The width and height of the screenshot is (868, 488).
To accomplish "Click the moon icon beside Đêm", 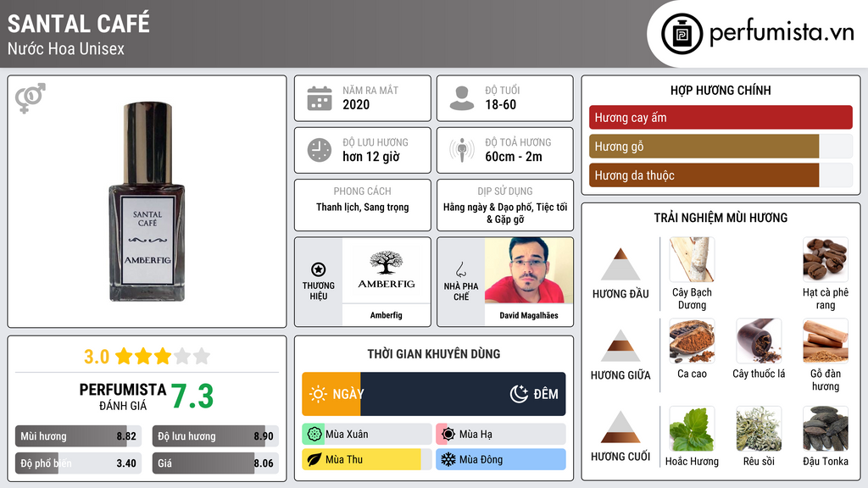I will click(x=519, y=394).
